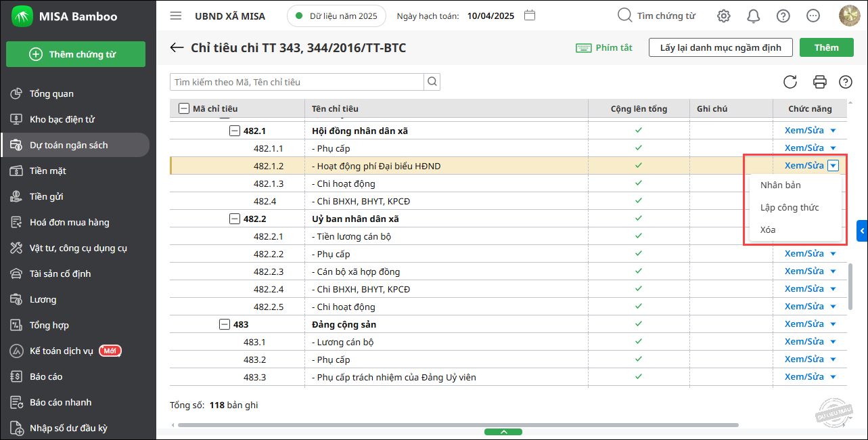Click Lấy lại danh mục ngầm định button
Screen dimensions: 868x440
(721, 47)
